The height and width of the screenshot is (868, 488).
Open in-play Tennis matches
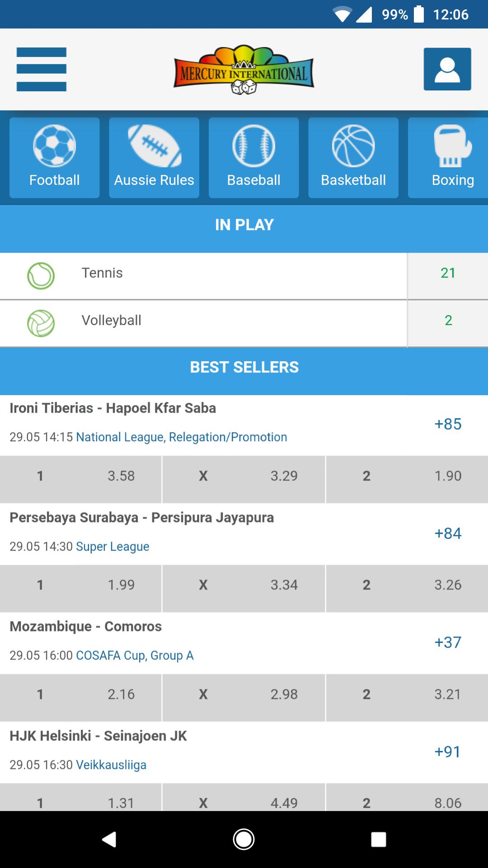pos(203,273)
